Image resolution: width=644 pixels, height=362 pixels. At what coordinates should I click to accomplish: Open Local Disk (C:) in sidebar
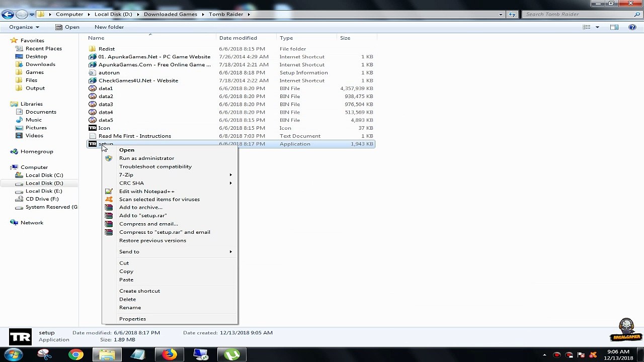44,175
